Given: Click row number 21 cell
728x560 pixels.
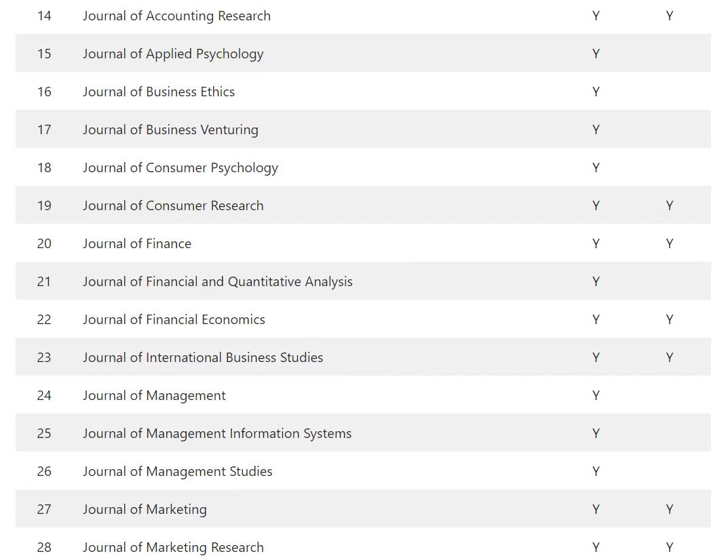Looking at the screenshot, I should point(44,281).
